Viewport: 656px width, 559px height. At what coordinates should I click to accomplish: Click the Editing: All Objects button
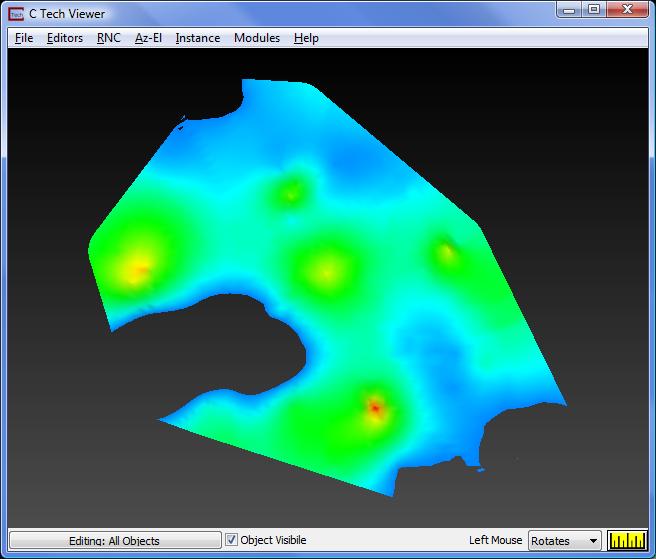[115, 541]
